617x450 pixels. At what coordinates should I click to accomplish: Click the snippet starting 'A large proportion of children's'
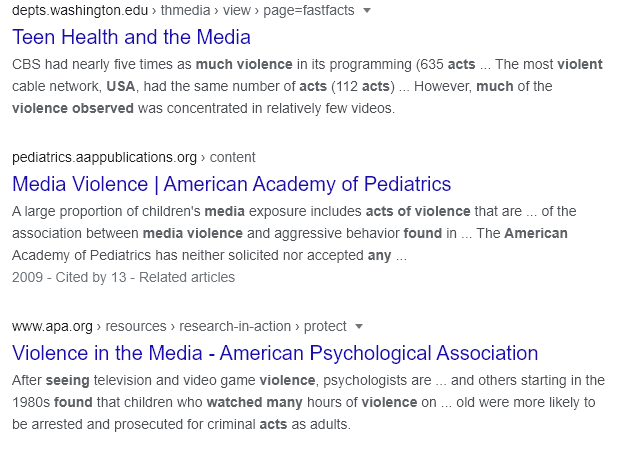click(290, 233)
